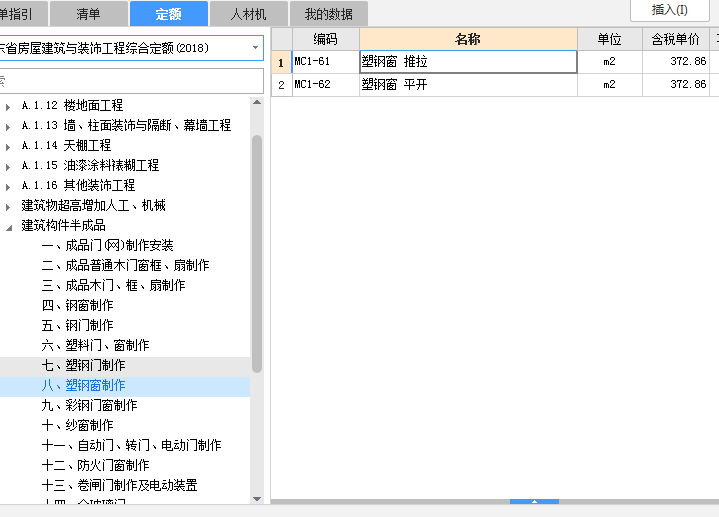Select A.1.12 楼地面工程 tree item
719x517 pixels.
coord(72,106)
